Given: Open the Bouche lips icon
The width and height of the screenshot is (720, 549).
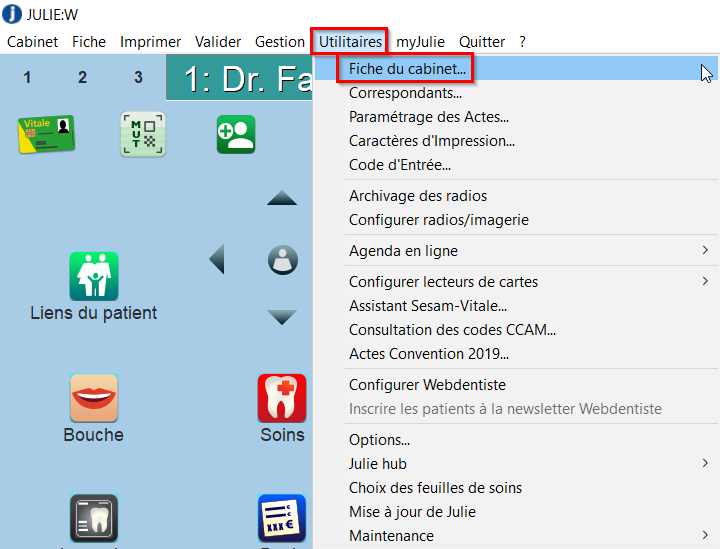Looking at the screenshot, I should tap(94, 398).
